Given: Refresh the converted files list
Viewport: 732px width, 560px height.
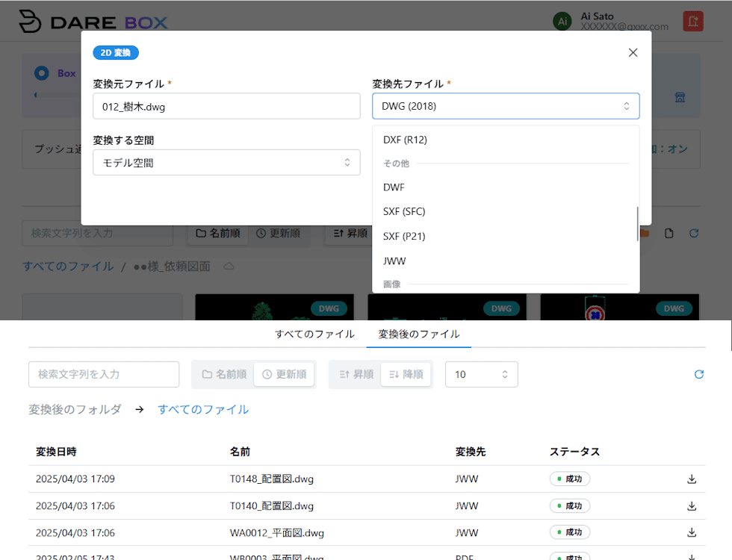Looking at the screenshot, I should [698, 374].
